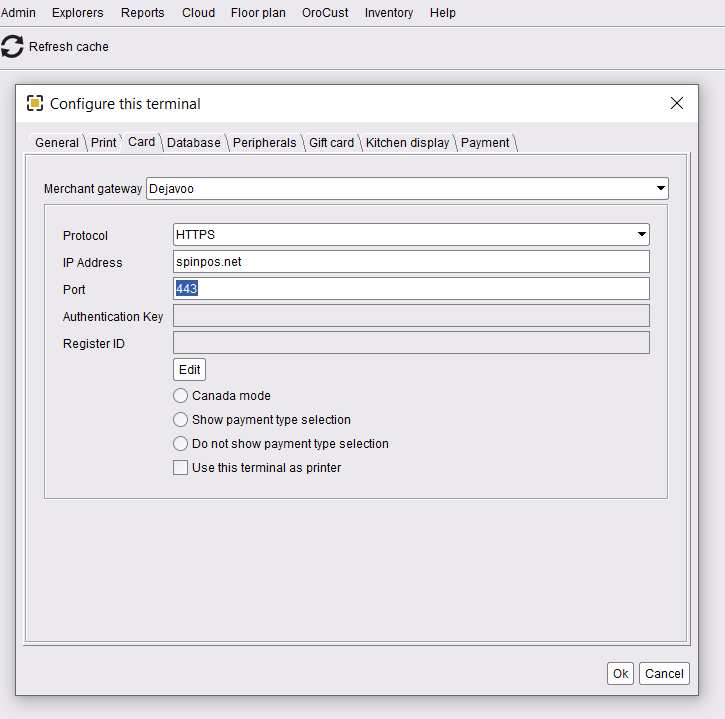Switch to the Gift card tab
Image resolution: width=725 pixels, height=719 pixels.
pyautogui.click(x=332, y=143)
